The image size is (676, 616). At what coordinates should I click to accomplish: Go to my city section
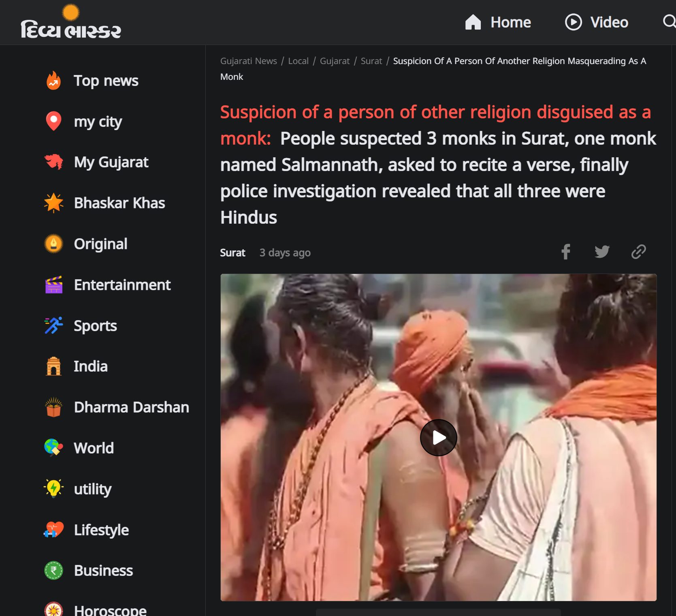point(98,122)
